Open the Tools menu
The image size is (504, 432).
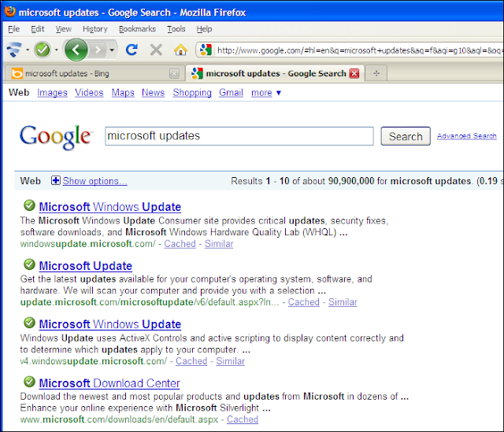[x=176, y=29]
